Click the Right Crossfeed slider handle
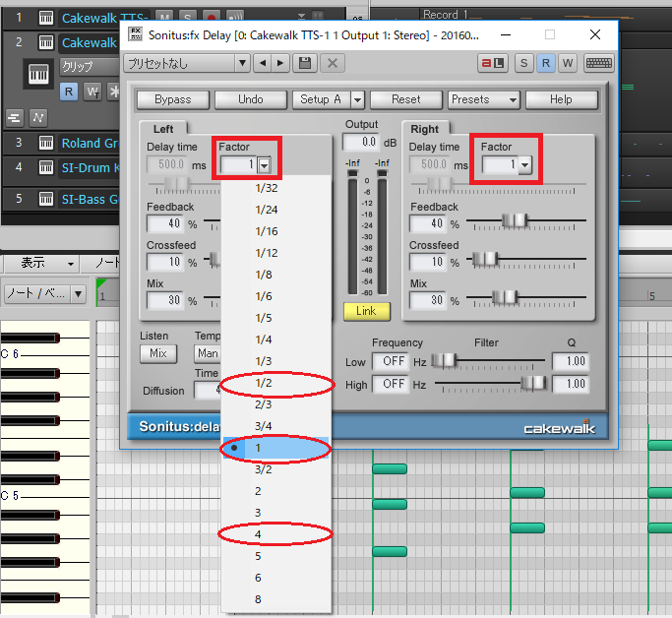The image size is (672, 618). coord(486,259)
